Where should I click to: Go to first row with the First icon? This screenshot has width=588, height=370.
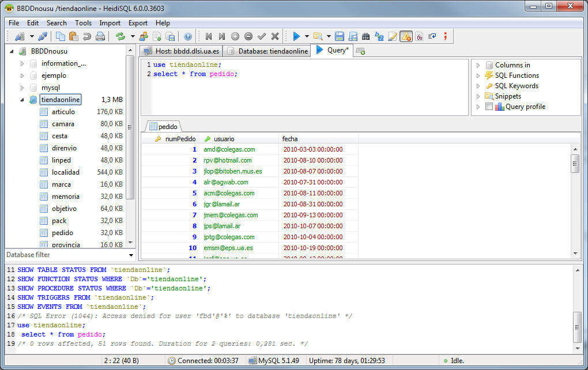209,36
